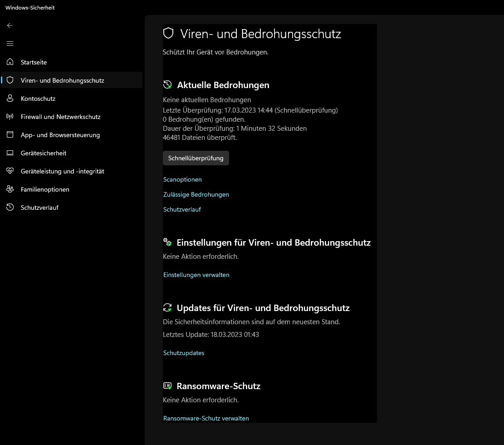Screen dimensions: 504x445
Task: Click Einstellungen verwalten
Action: coord(196,275)
